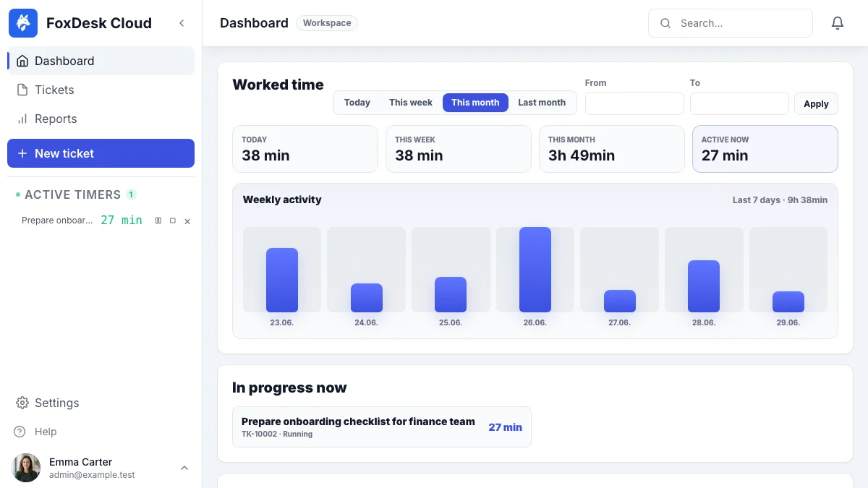Select the Today time range
Viewport: 868px width, 488px height.
pyautogui.click(x=357, y=103)
